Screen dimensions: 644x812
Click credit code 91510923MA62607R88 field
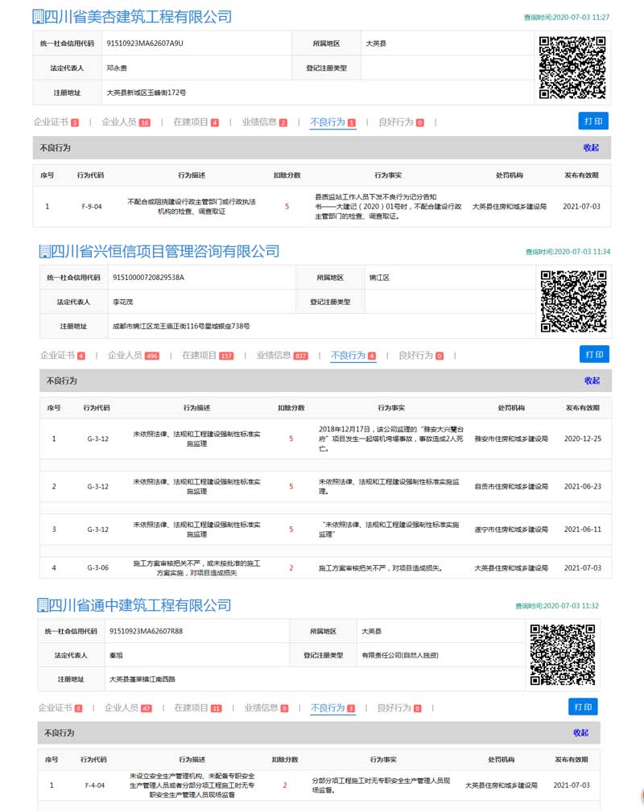tap(147, 632)
